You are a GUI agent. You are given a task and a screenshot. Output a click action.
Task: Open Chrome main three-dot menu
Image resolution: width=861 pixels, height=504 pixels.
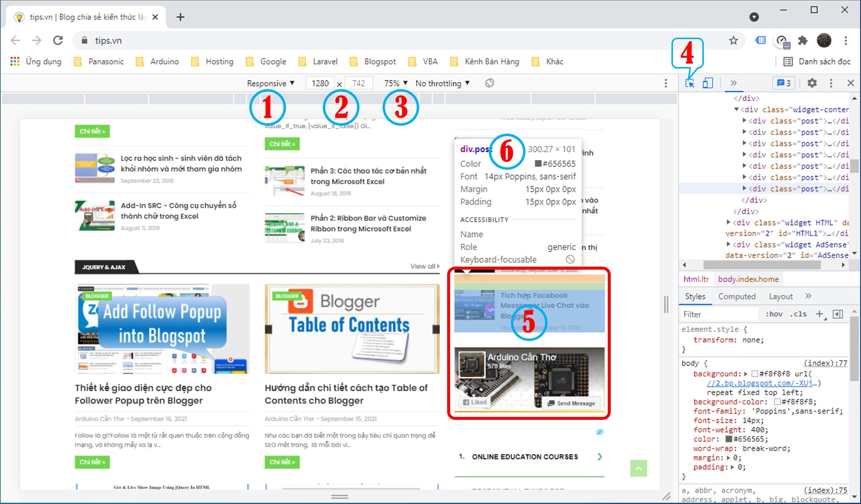point(846,41)
